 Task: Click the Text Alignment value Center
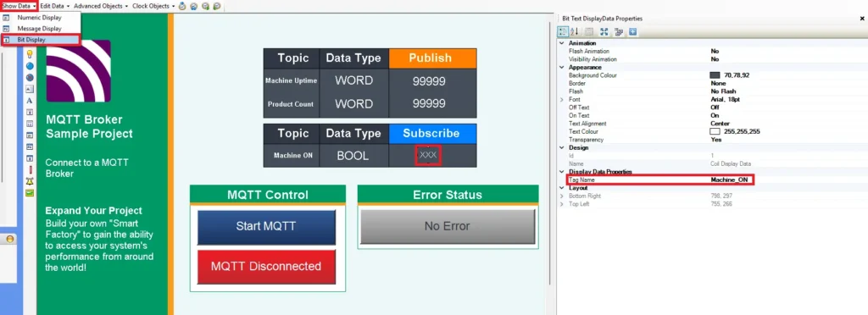point(720,124)
